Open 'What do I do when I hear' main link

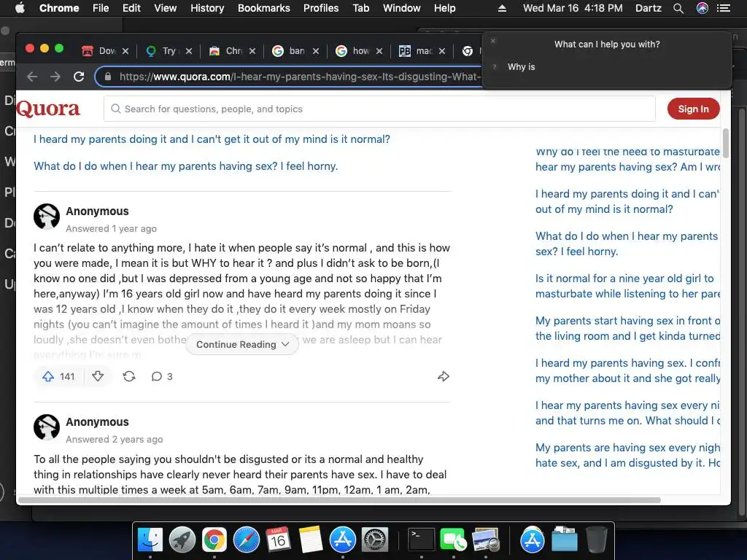(185, 166)
